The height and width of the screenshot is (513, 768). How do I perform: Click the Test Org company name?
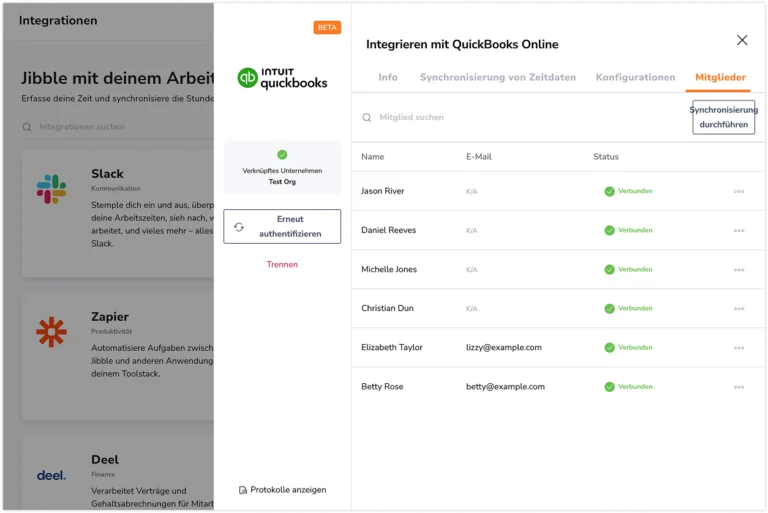point(282,182)
